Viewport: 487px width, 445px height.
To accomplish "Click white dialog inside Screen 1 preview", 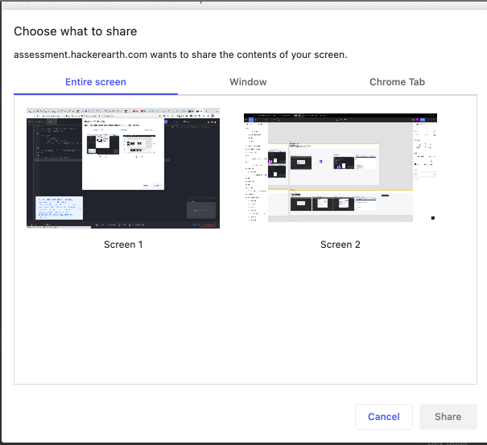I will [123, 154].
